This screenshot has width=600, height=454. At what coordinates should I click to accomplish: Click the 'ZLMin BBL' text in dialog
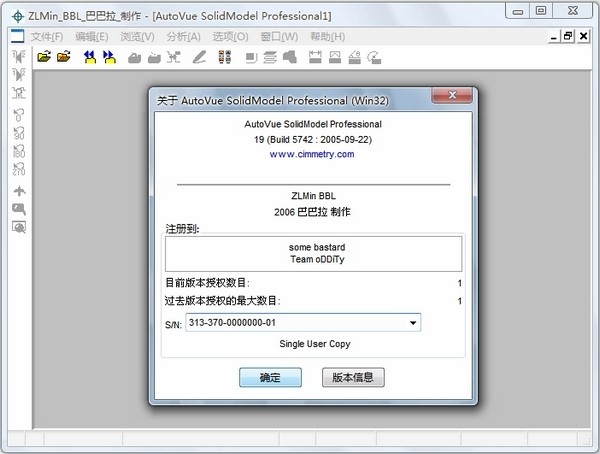pos(313,196)
